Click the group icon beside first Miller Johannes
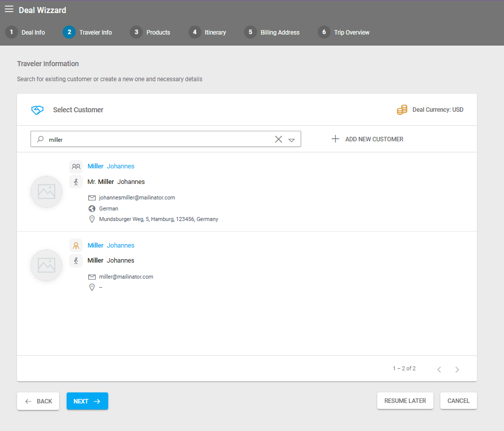The height and width of the screenshot is (431, 504). (x=76, y=166)
